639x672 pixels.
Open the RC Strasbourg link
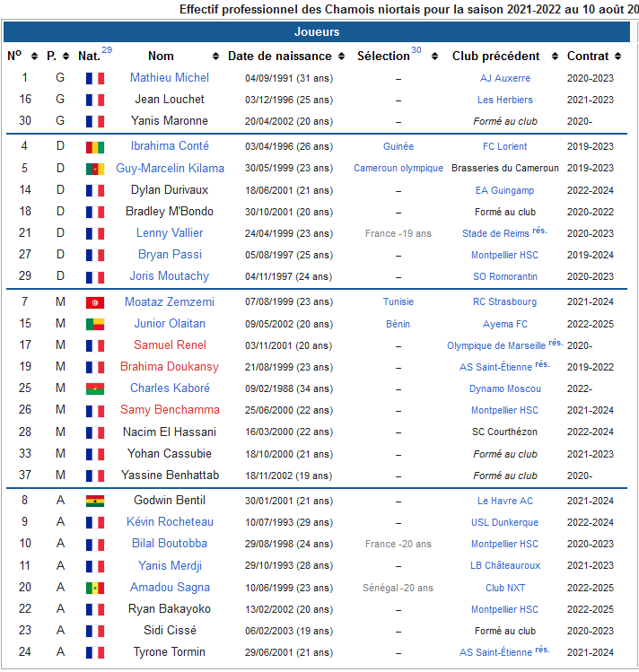click(x=505, y=302)
